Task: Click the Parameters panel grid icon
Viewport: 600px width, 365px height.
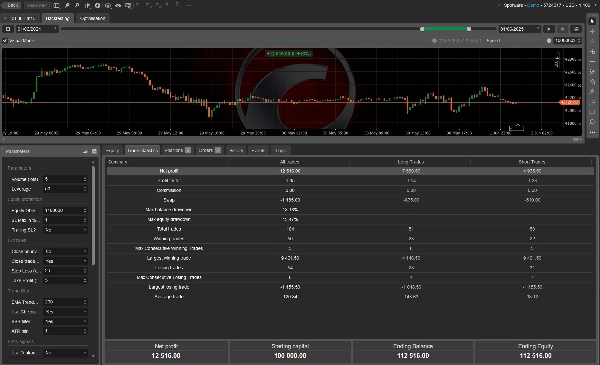Action: [94, 152]
